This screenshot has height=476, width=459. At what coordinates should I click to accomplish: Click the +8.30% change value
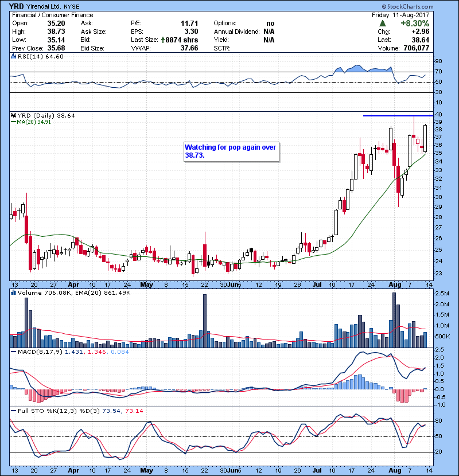[415, 24]
